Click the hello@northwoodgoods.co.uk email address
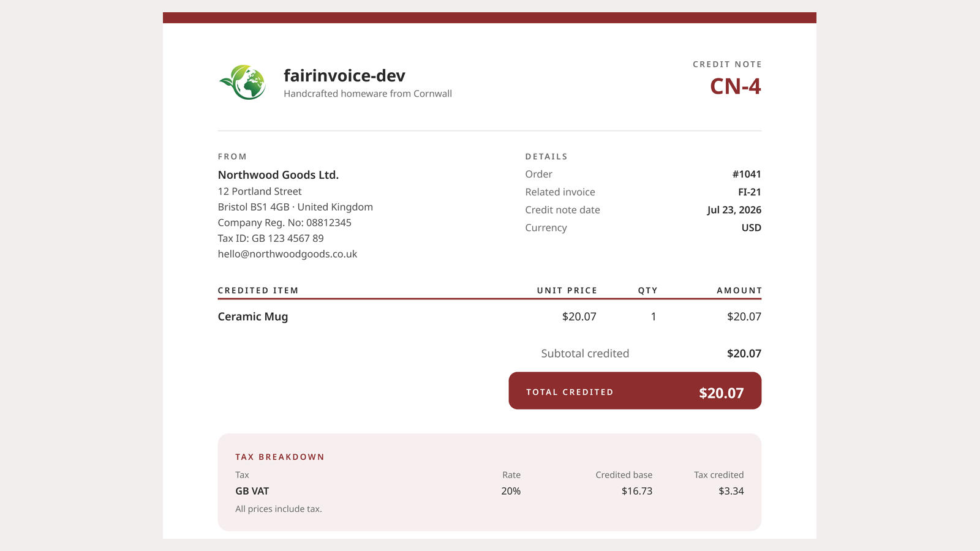980x551 pixels. (x=287, y=253)
